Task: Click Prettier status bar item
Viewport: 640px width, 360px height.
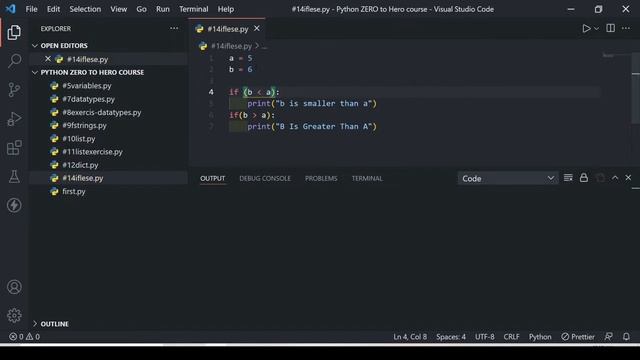Action: pyautogui.click(x=578, y=337)
